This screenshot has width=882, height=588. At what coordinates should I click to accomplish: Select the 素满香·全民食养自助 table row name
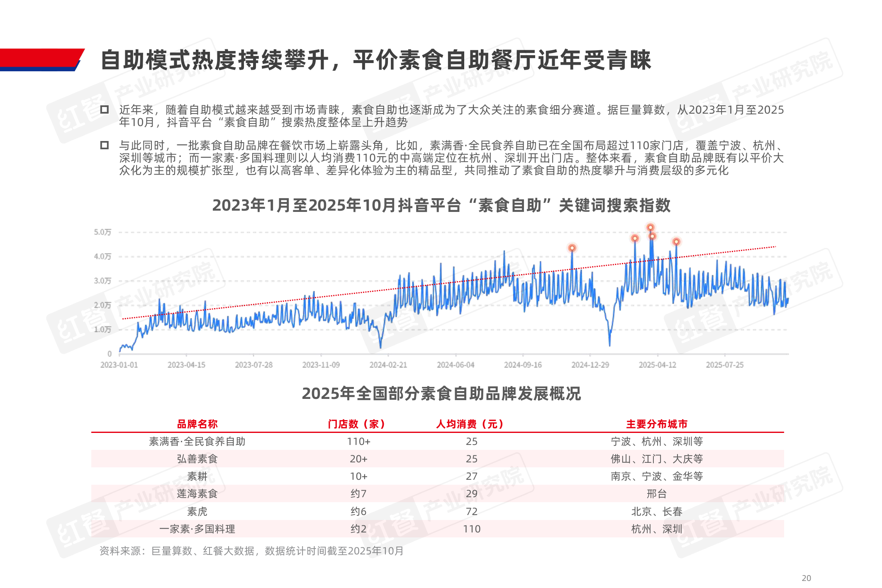197,441
